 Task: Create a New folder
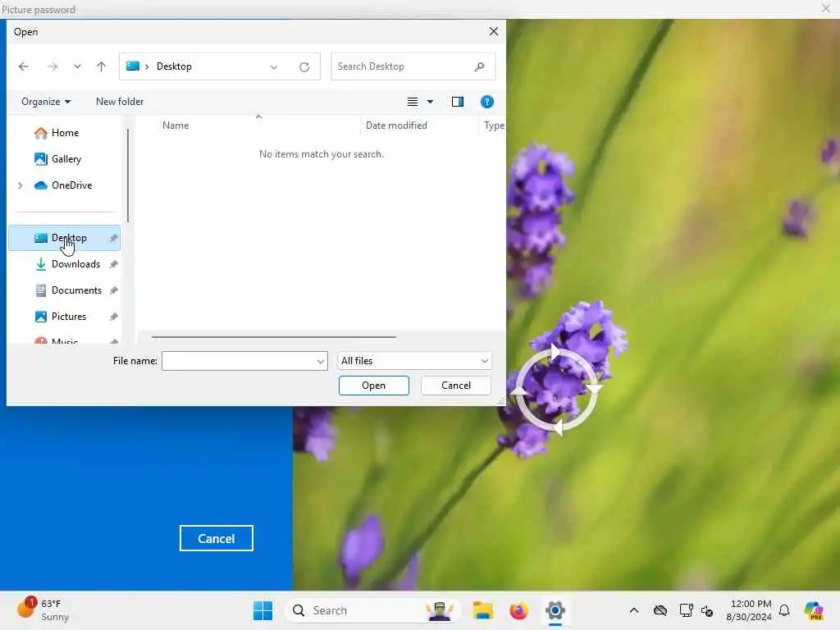[120, 102]
